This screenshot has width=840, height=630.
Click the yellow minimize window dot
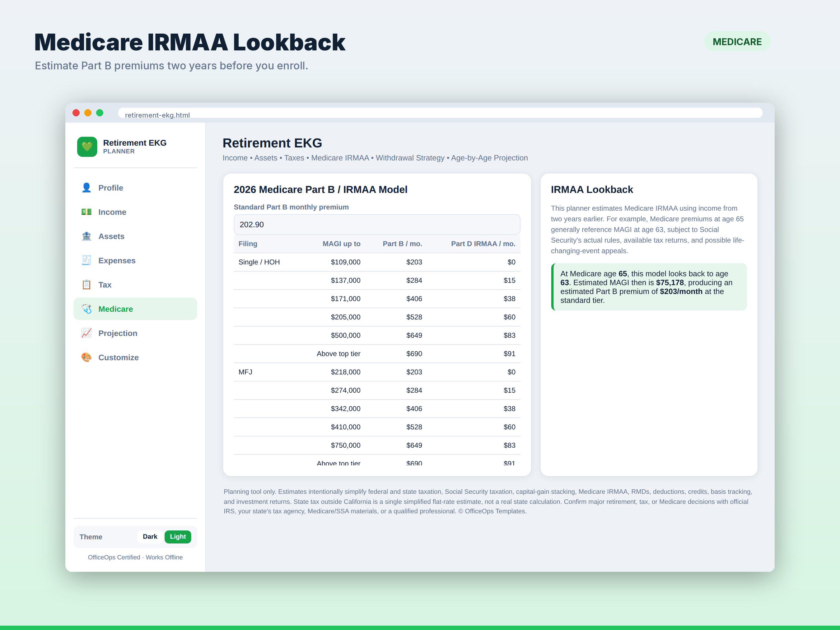88,113
